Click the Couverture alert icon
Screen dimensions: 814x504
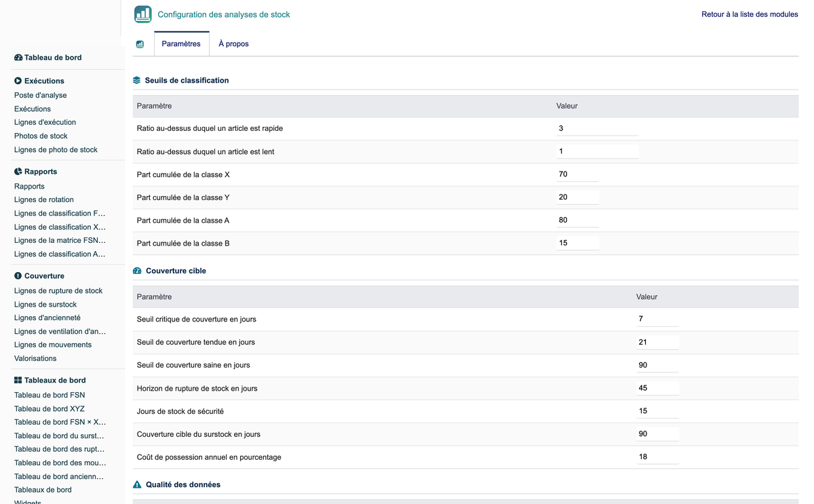click(x=18, y=276)
